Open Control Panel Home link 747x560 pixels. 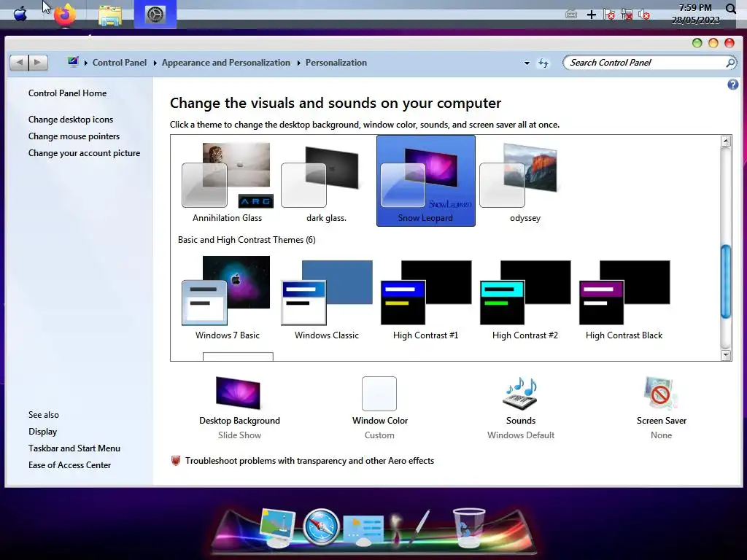click(x=67, y=93)
